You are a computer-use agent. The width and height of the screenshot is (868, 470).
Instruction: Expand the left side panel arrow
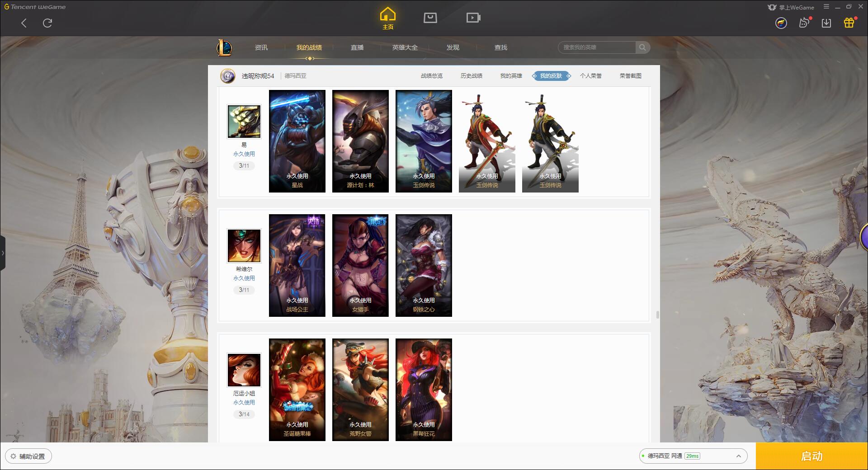coord(3,253)
